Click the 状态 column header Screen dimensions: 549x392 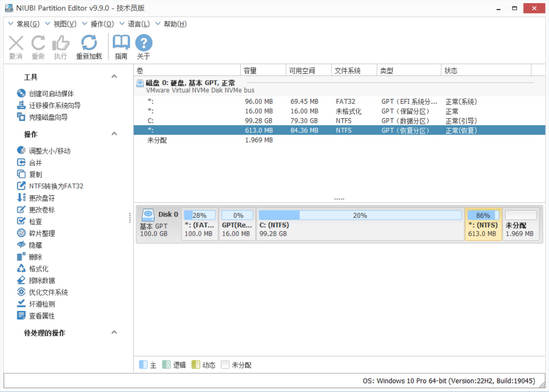[x=486, y=71]
